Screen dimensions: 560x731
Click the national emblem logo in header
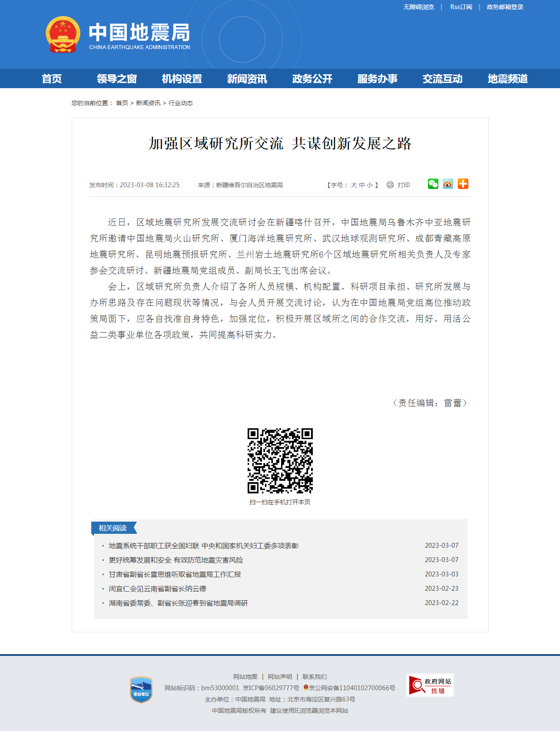tap(63, 35)
